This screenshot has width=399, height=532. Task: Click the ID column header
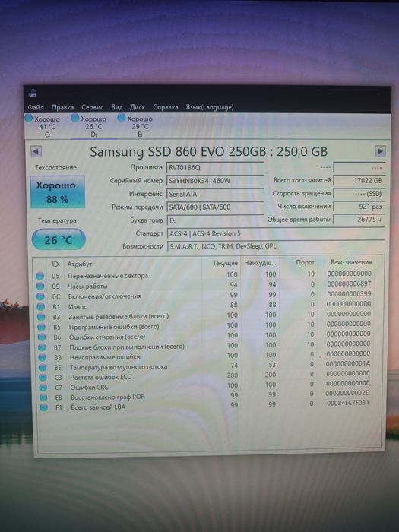tap(55, 264)
